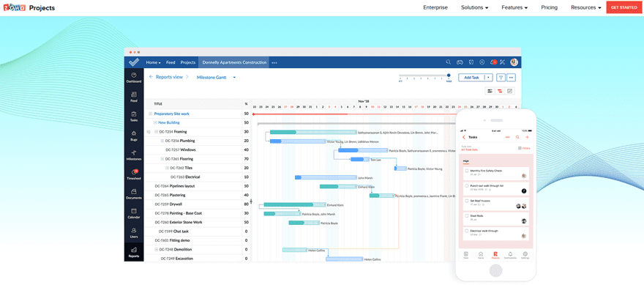Go to the Pricing page
The height and width of the screenshot is (285, 644).
pos(549,7)
